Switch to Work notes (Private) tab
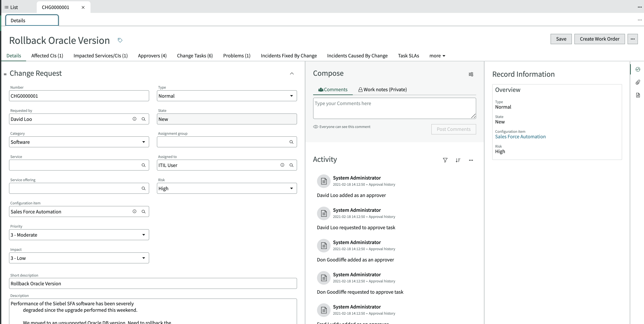 pos(383,90)
